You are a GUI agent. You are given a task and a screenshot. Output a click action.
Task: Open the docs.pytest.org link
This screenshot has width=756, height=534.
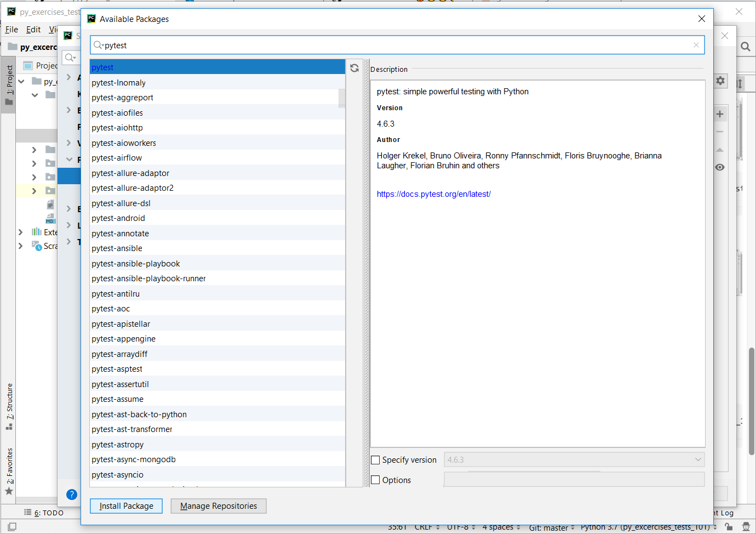pos(433,194)
